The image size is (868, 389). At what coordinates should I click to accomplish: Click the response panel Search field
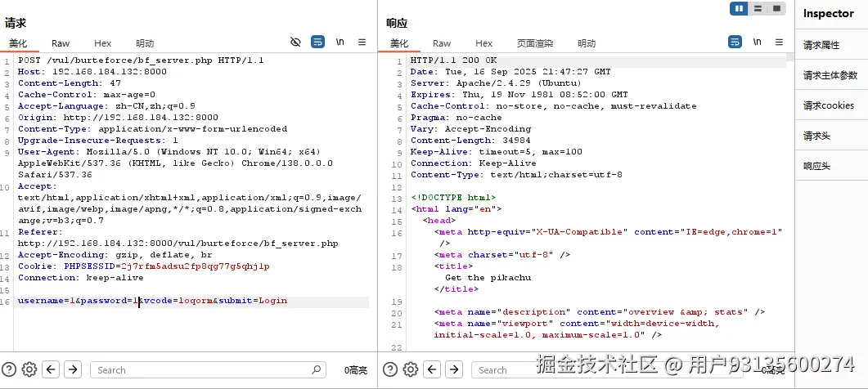pyautogui.click(x=607, y=369)
